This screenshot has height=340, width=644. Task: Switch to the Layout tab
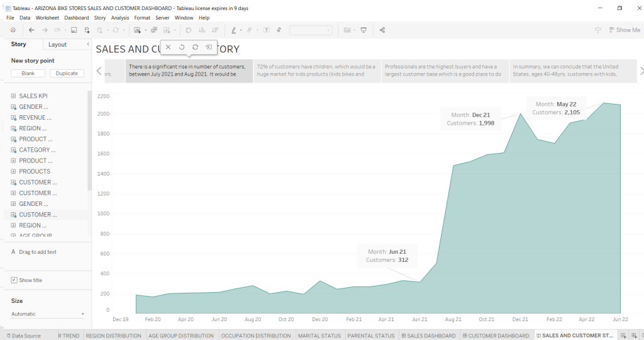57,45
